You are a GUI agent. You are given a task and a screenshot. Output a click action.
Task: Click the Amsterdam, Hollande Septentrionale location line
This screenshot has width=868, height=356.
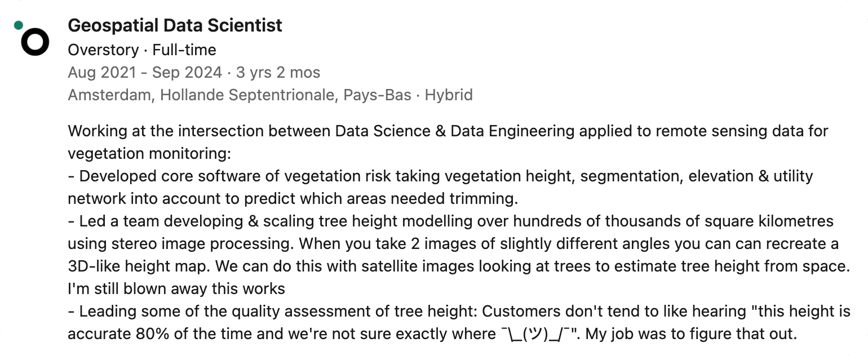[240, 95]
